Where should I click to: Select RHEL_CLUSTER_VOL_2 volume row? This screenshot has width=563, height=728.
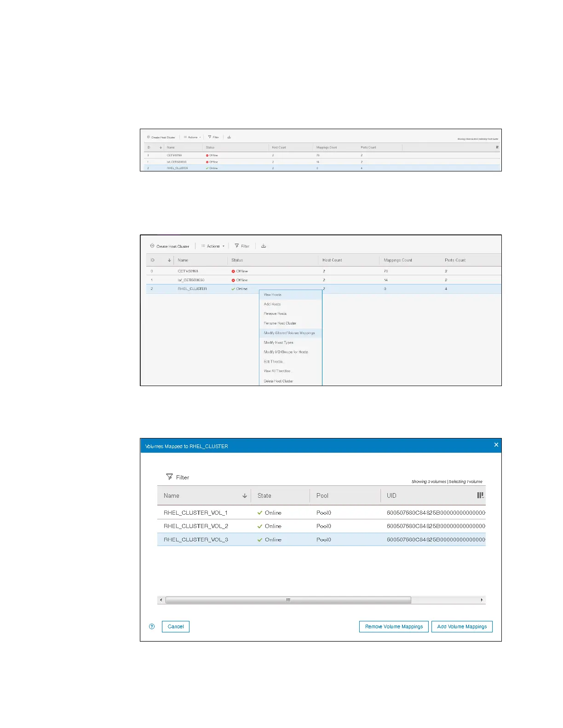pyautogui.click(x=322, y=526)
